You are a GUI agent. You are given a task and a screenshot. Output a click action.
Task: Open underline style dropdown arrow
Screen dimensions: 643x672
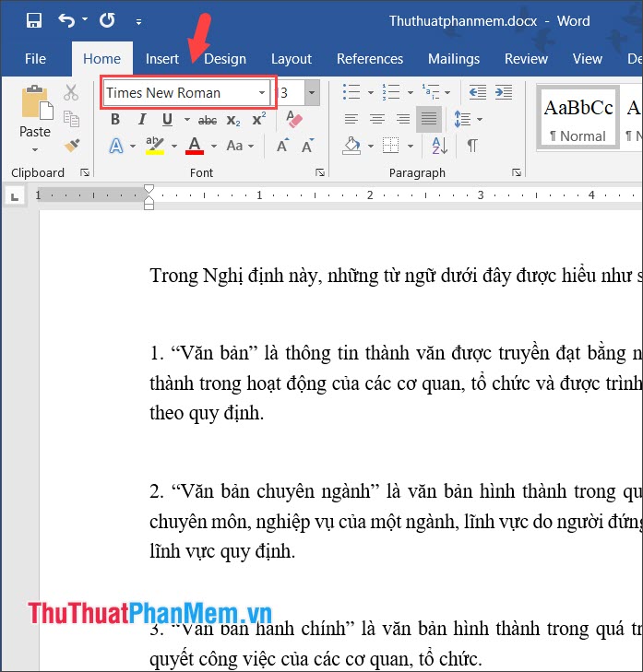coord(187,119)
